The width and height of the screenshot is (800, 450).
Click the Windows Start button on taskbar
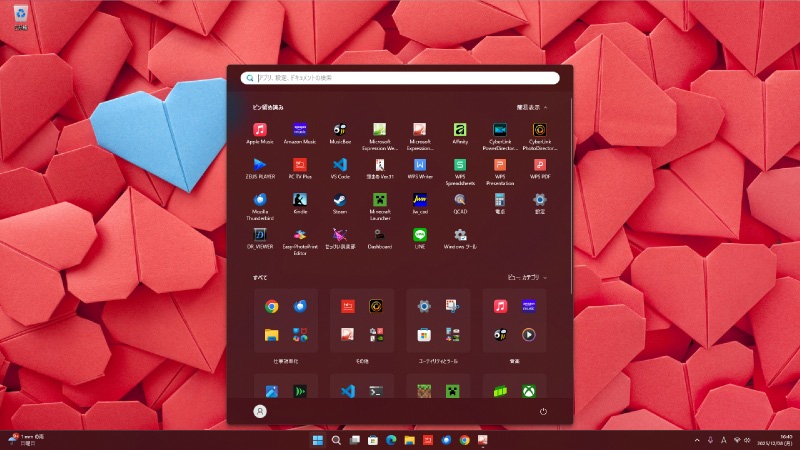318,440
